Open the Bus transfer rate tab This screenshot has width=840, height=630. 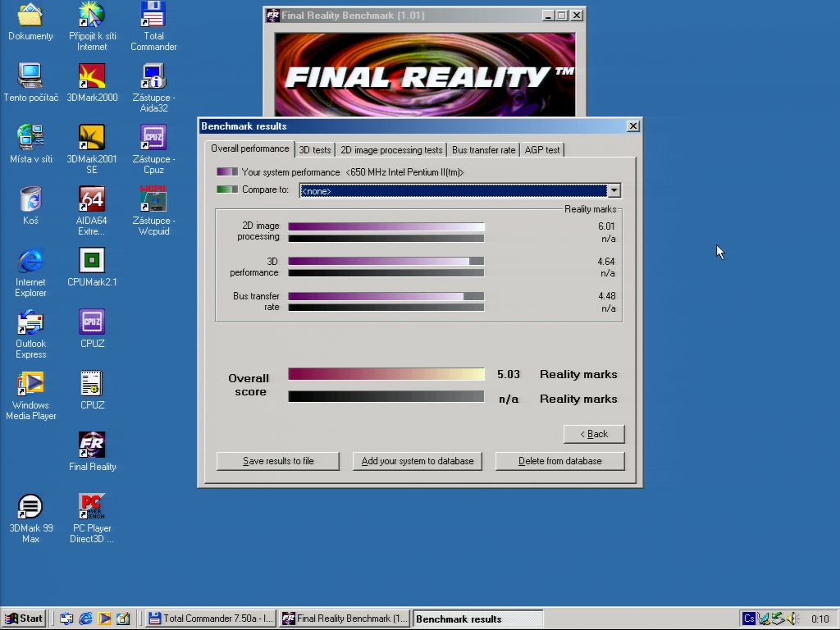click(483, 150)
